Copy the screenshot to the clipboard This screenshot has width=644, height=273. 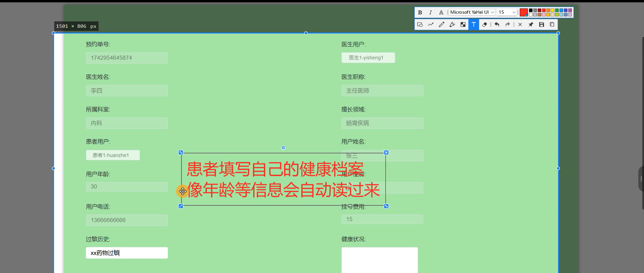pyautogui.click(x=552, y=24)
